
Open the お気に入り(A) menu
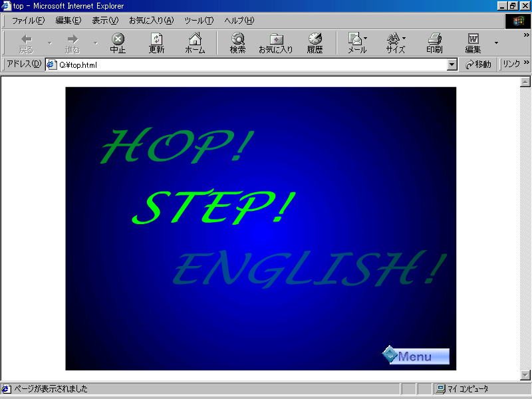(152, 21)
